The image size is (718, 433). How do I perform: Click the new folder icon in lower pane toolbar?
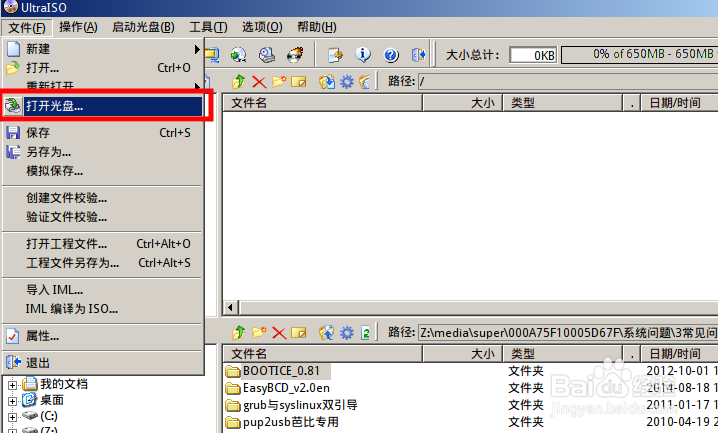coord(259,332)
